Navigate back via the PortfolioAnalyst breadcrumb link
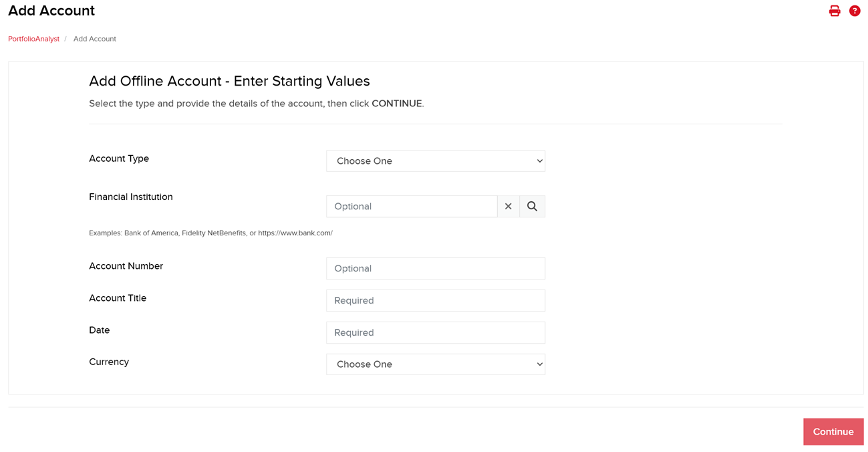868x452 pixels. point(33,38)
